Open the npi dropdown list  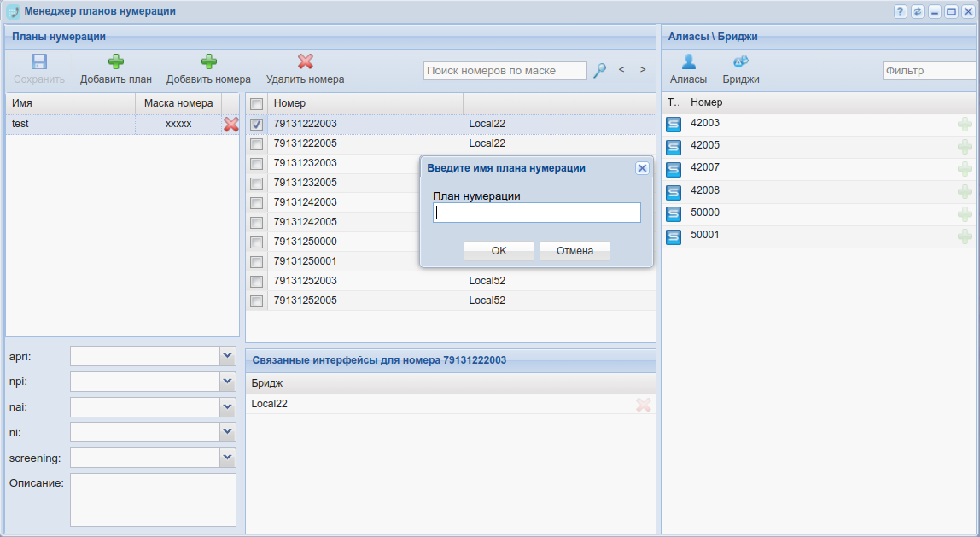tap(227, 381)
